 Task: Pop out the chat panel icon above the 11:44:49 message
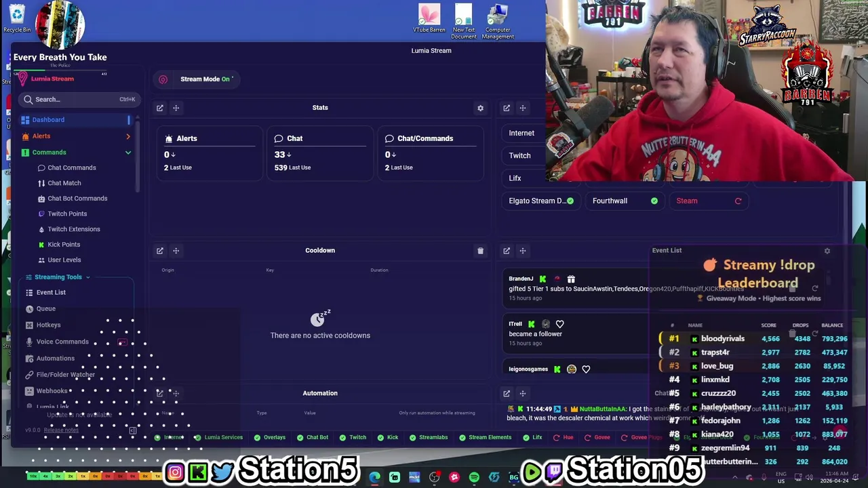click(507, 393)
